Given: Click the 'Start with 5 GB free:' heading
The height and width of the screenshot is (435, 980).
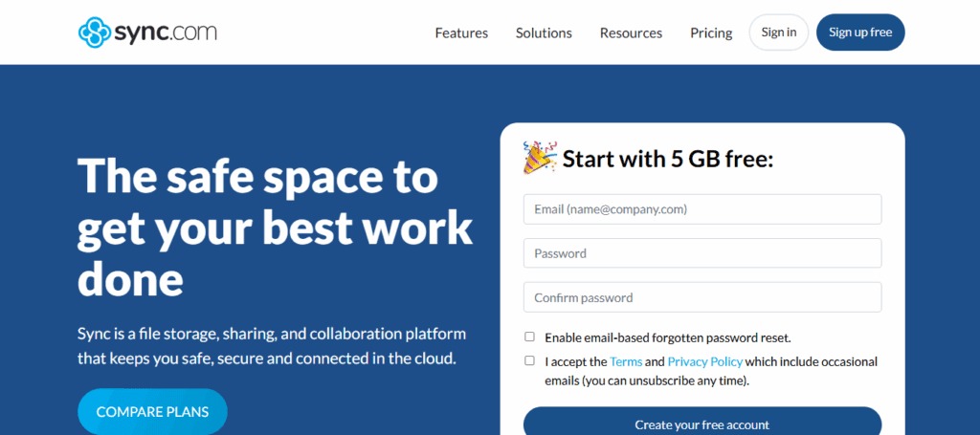Looking at the screenshot, I should click(x=668, y=160).
